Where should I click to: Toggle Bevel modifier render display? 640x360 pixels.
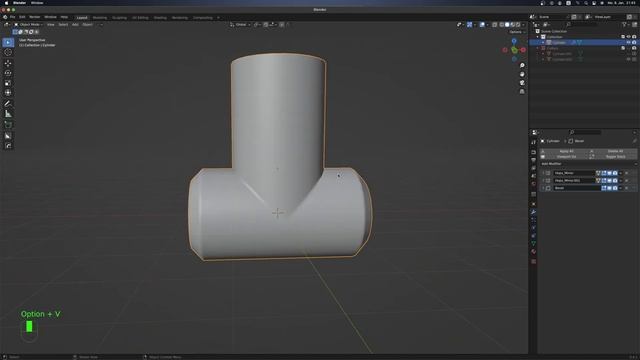[x=615, y=188]
